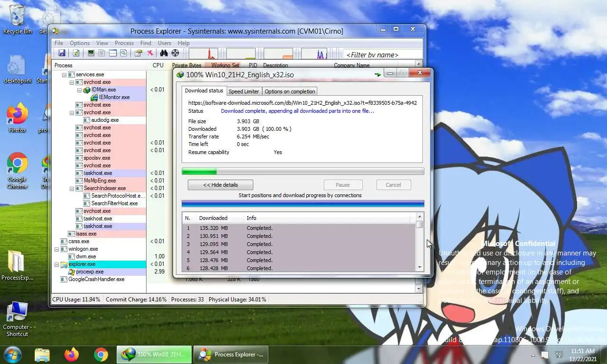607x364 pixels.
Task: Open the Windows Start orb
Action: tap(12, 355)
